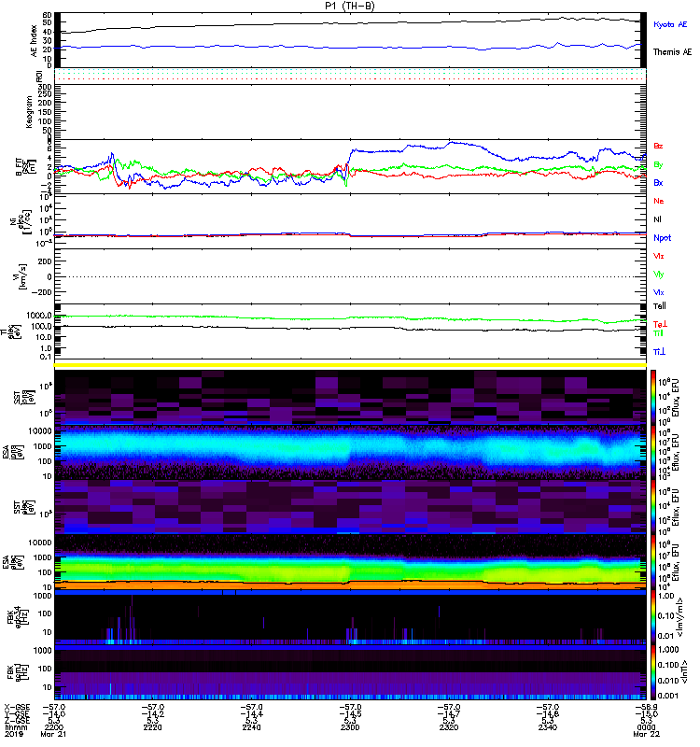Click the Mar 22 date label
700x747 pixels.
click(647, 734)
